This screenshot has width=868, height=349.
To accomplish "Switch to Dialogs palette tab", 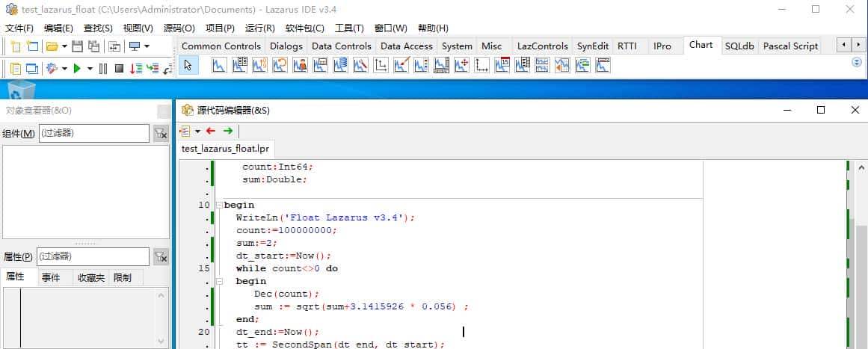I will 286,46.
